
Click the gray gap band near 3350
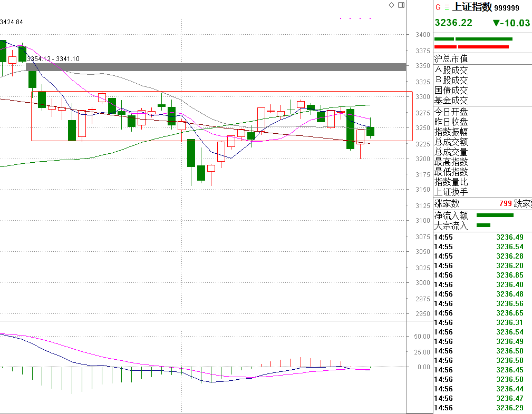(216, 67)
